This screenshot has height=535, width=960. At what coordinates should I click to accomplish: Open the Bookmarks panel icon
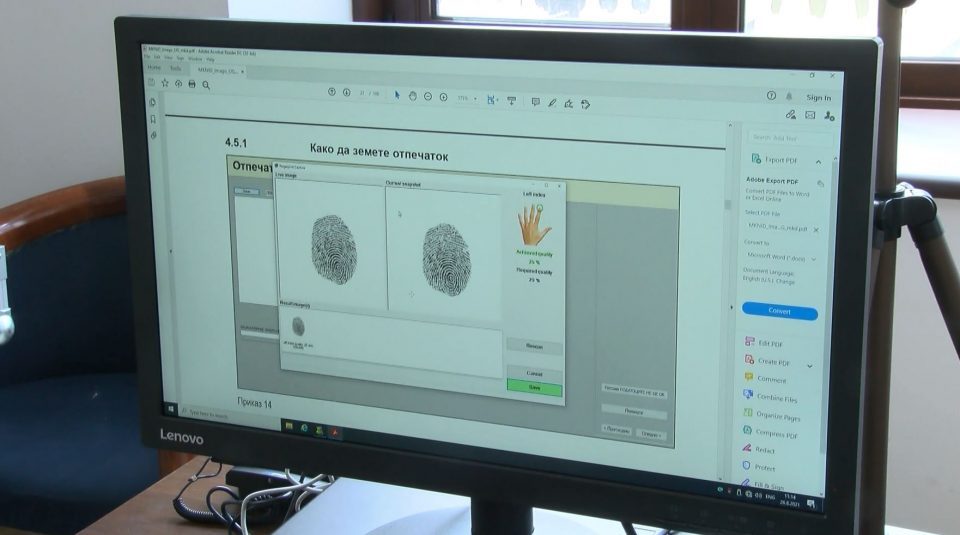(x=153, y=118)
